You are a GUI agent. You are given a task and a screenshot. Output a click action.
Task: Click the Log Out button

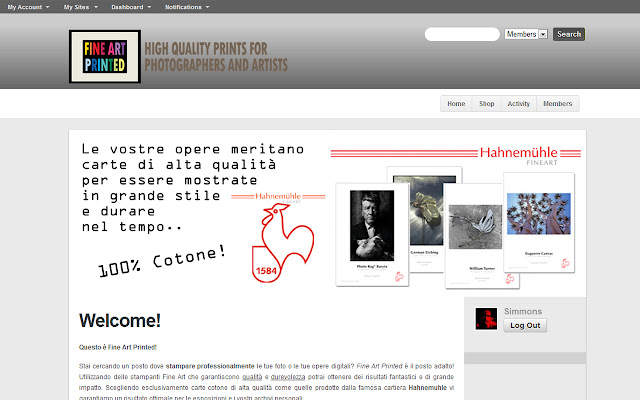tap(525, 325)
